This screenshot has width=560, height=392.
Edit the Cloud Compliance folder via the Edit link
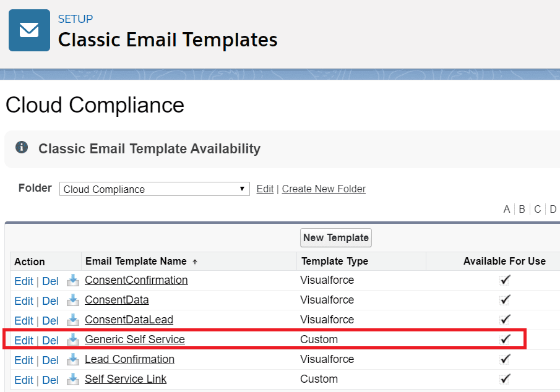click(x=265, y=189)
